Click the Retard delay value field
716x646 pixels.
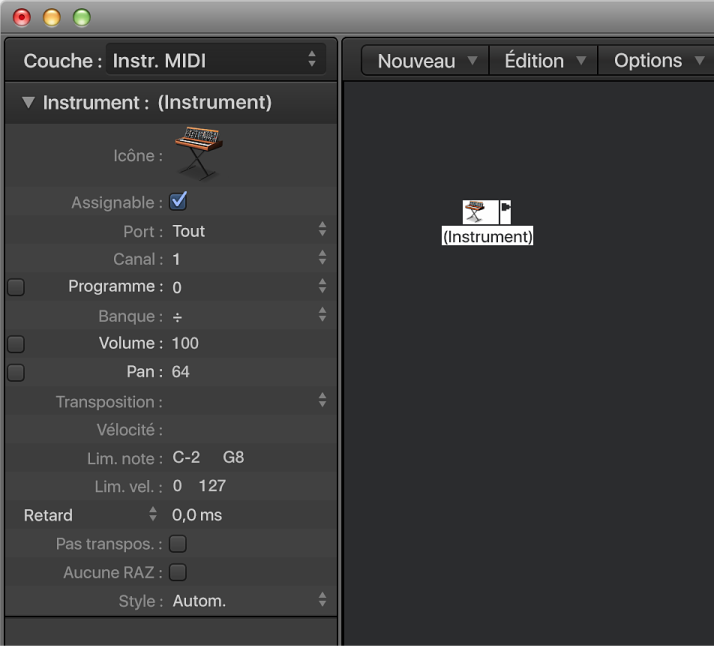click(197, 516)
